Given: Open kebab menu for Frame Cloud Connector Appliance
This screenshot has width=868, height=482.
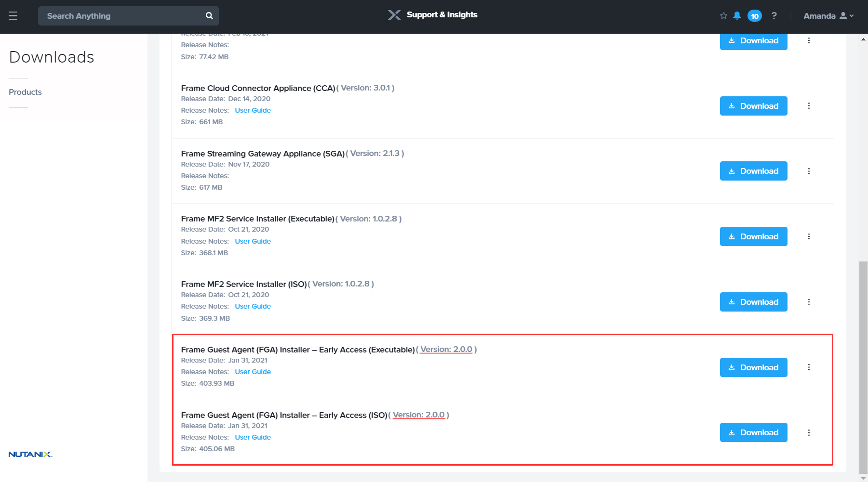Looking at the screenshot, I should (809, 106).
